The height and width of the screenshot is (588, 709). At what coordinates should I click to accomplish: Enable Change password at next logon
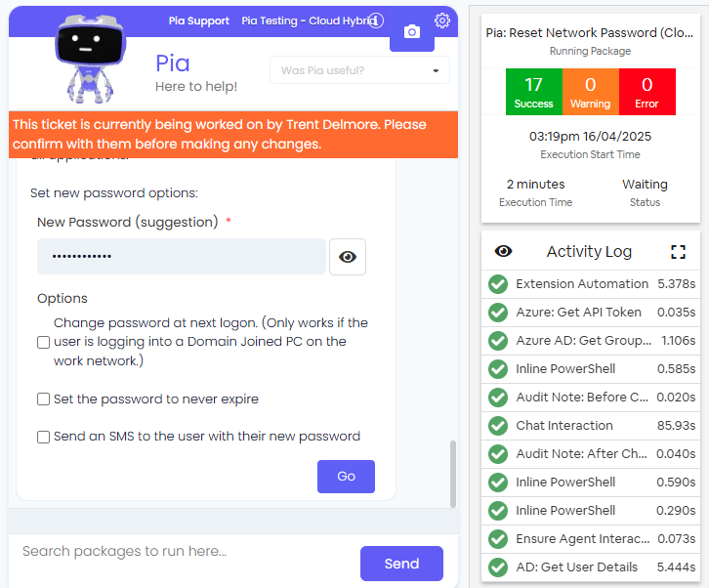(43, 342)
